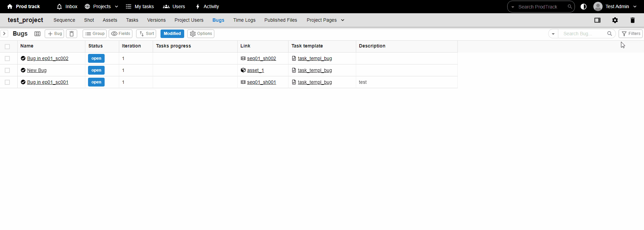The image size is (644, 230).
Task: Check the Bug in ep01_sc001 row checkbox
Action: pos(7,82)
